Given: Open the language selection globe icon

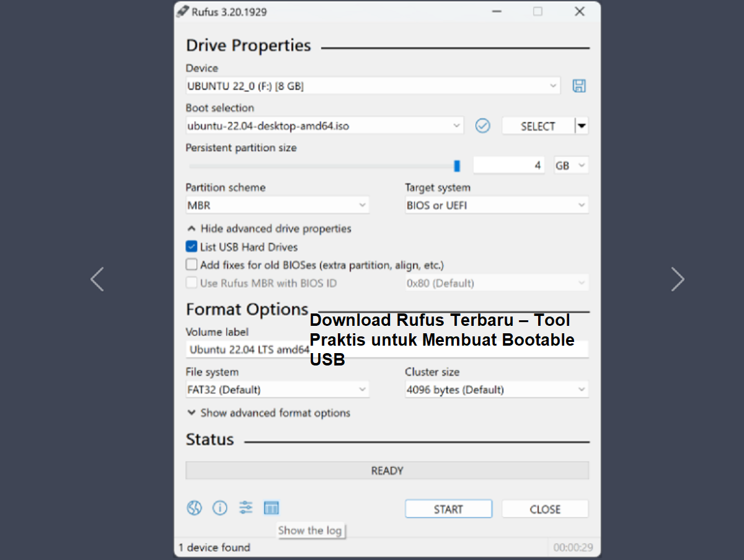Looking at the screenshot, I should point(194,507).
